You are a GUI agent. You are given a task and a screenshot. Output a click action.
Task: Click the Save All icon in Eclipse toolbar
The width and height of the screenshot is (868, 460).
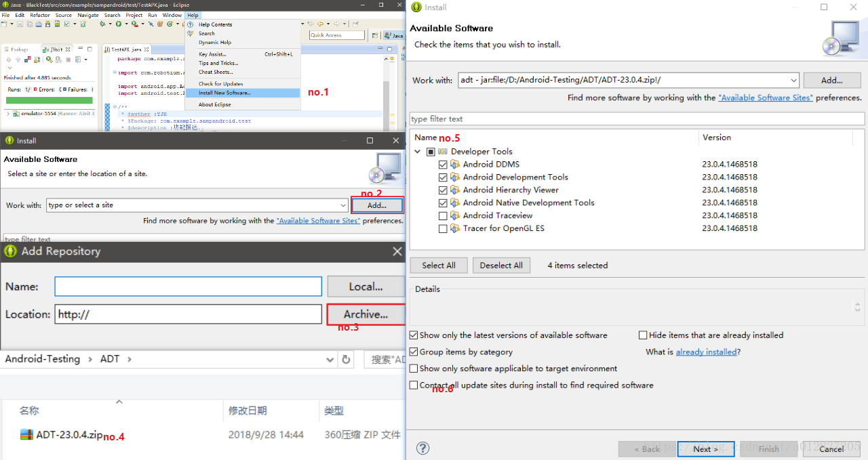[x=29, y=24]
